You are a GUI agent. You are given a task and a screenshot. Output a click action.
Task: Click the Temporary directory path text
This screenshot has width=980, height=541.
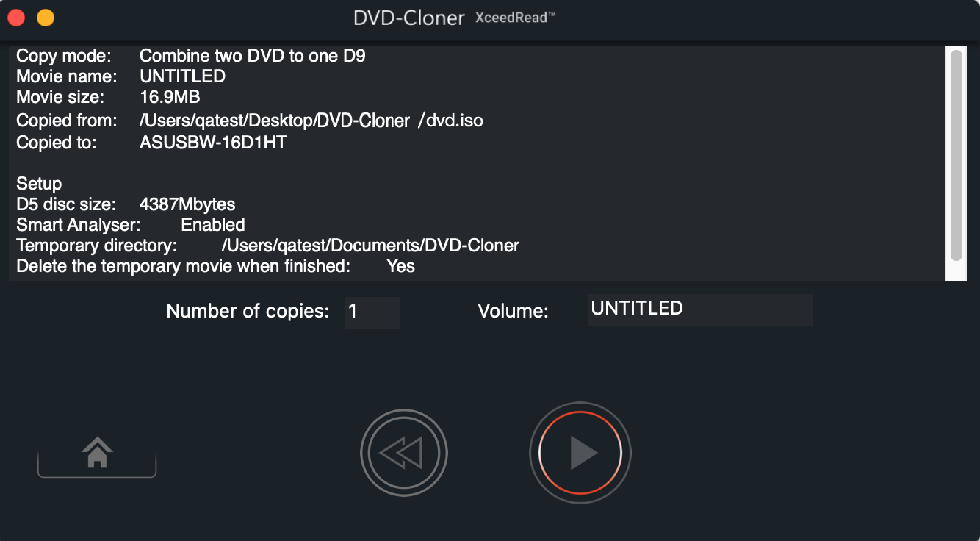pos(370,246)
